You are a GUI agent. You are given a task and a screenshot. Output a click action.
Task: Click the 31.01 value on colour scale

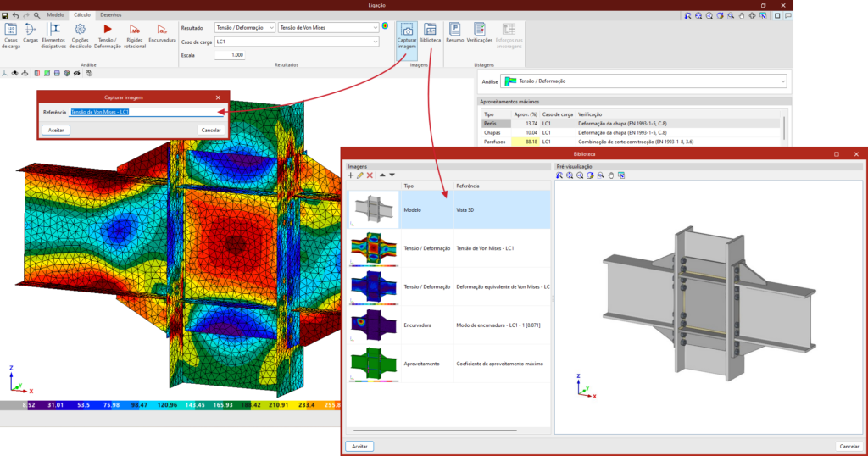click(55, 405)
